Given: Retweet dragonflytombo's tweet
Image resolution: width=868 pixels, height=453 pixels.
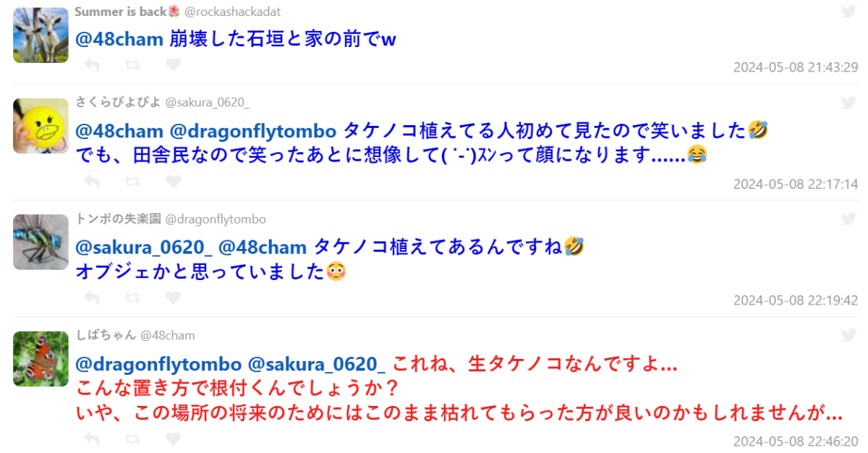Looking at the screenshot, I should coord(132,297).
